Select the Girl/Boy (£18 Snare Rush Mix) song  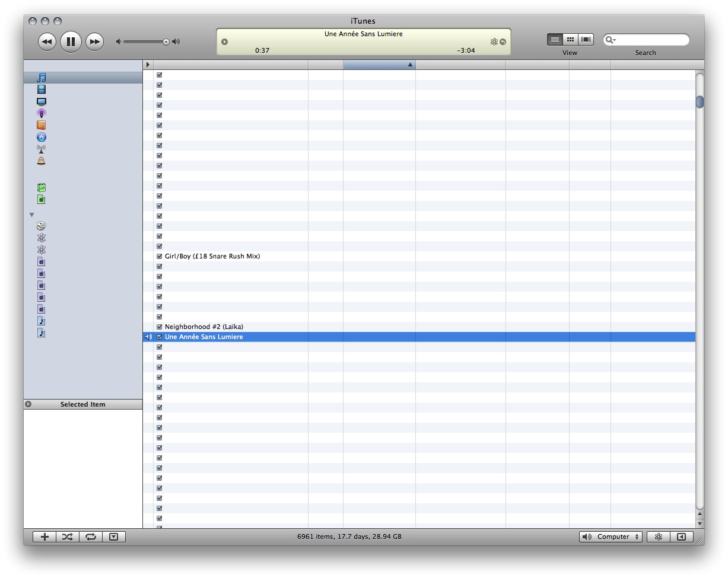[x=212, y=256]
